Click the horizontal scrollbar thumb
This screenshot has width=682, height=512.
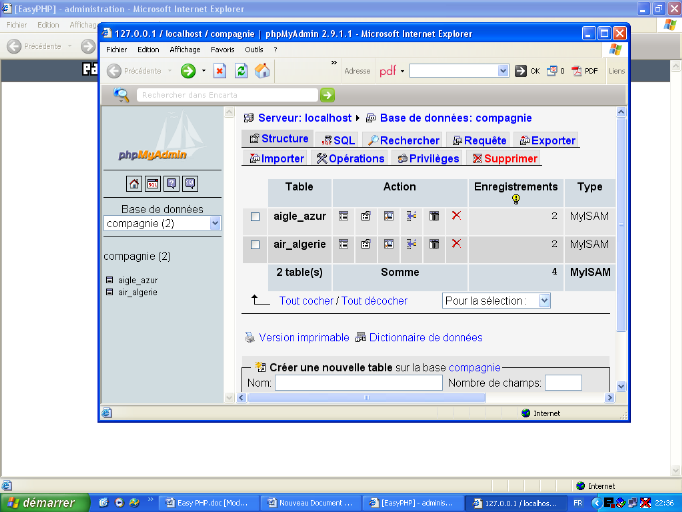coord(366,397)
